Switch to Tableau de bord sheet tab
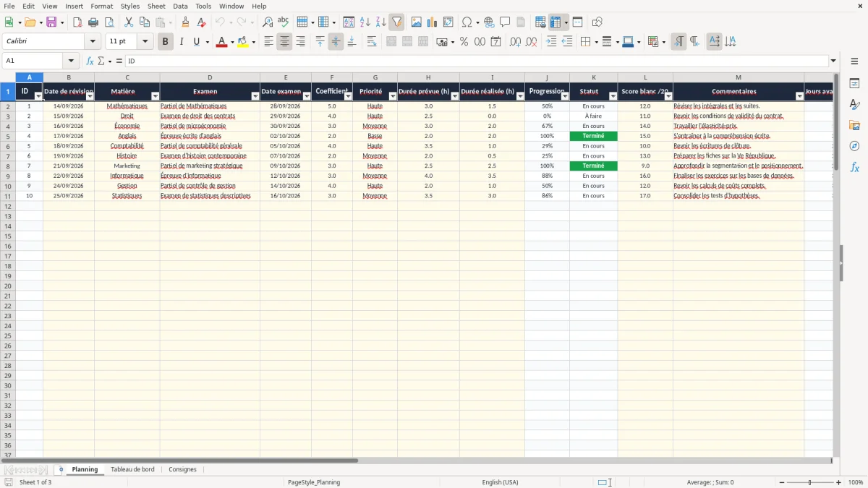Viewport: 868px width, 488px height. coord(132,469)
